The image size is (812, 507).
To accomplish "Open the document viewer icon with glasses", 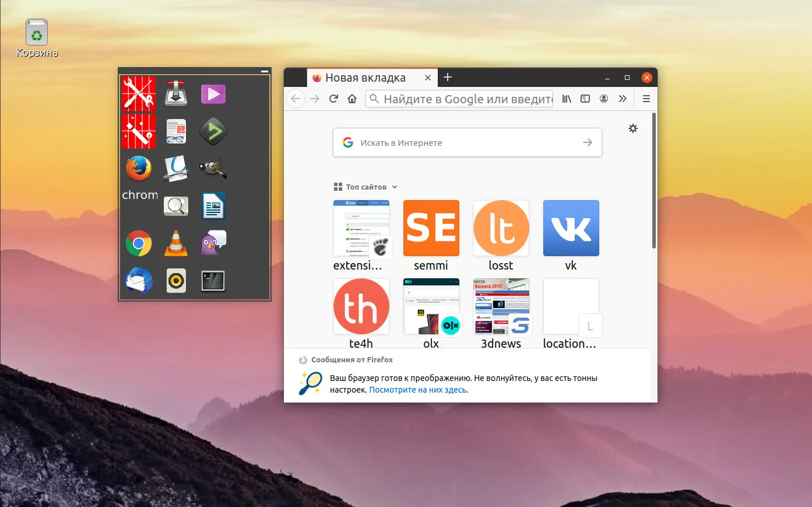I will [176, 131].
